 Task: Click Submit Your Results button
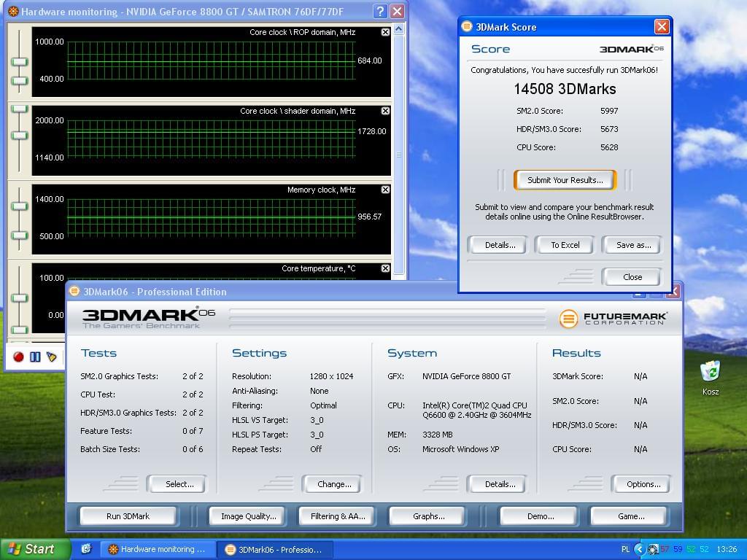coord(565,180)
